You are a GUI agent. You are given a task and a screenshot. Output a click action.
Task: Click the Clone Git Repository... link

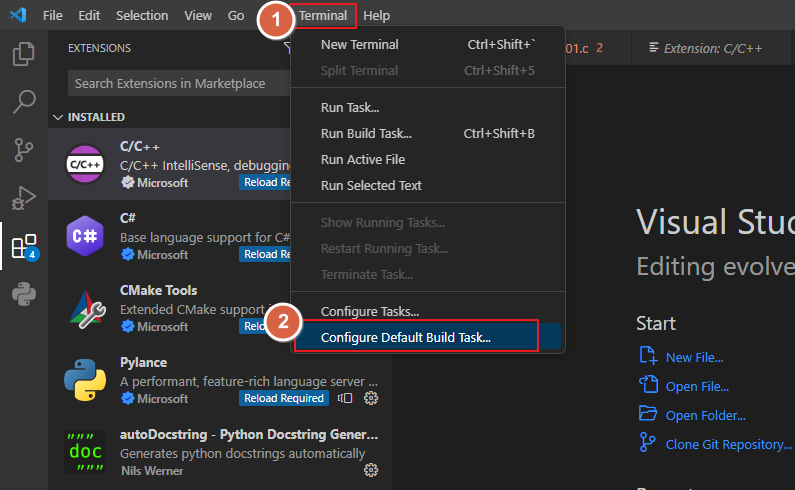click(x=729, y=444)
